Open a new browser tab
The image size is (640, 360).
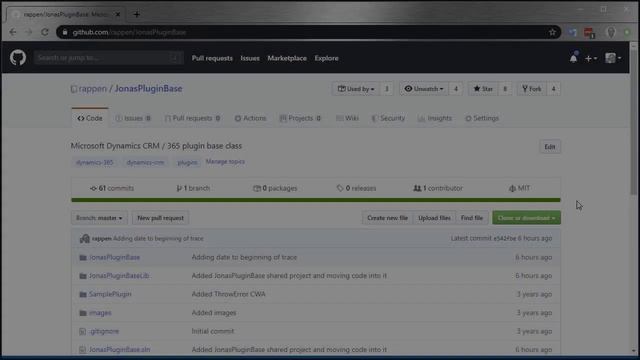tap(137, 15)
